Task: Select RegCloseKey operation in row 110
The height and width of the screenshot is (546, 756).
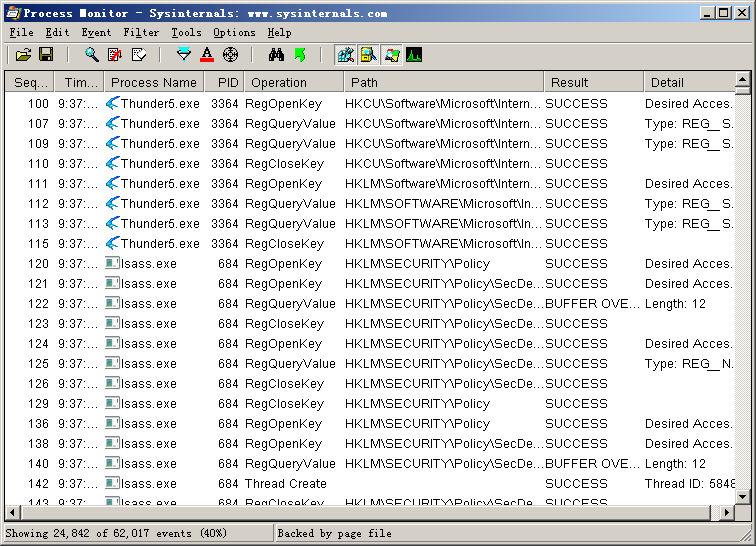Action: [x=284, y=164]
